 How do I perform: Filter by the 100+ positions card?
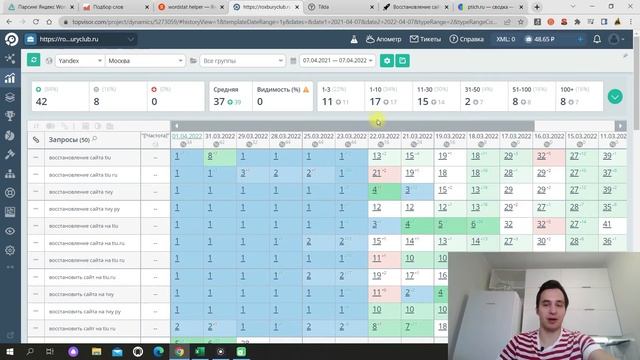coord(579,96)
